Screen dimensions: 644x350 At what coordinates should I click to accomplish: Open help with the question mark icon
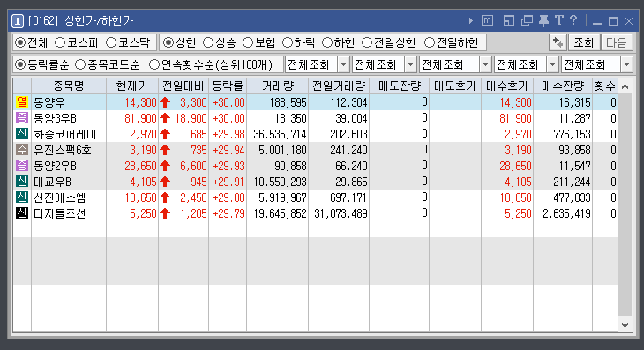coord(573,19)
